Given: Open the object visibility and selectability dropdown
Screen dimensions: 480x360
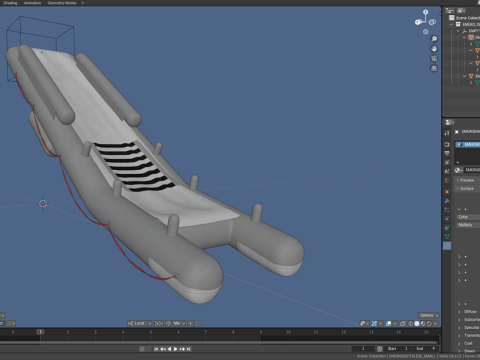Looking at the screenshot, I should tap(364, 324).
